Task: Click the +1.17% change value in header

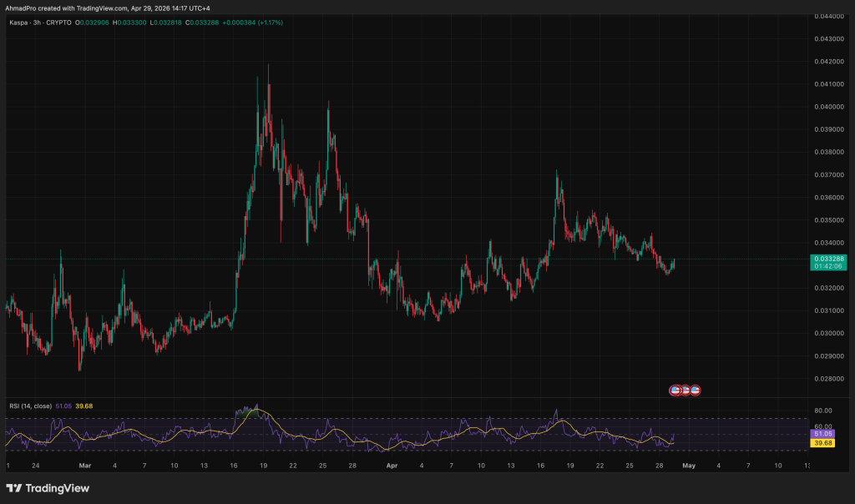Action: [269, 23]
